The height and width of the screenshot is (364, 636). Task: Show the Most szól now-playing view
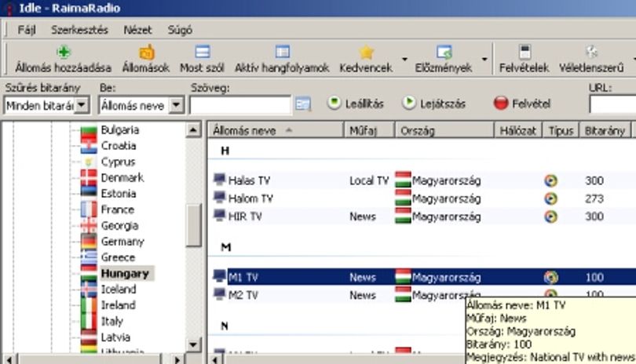[202, 52]
